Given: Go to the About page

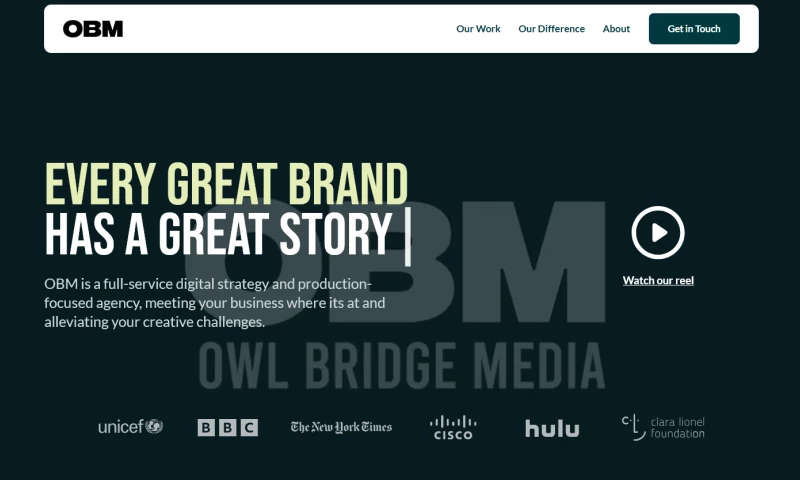Looking at the screenshot, I should 616,29.
